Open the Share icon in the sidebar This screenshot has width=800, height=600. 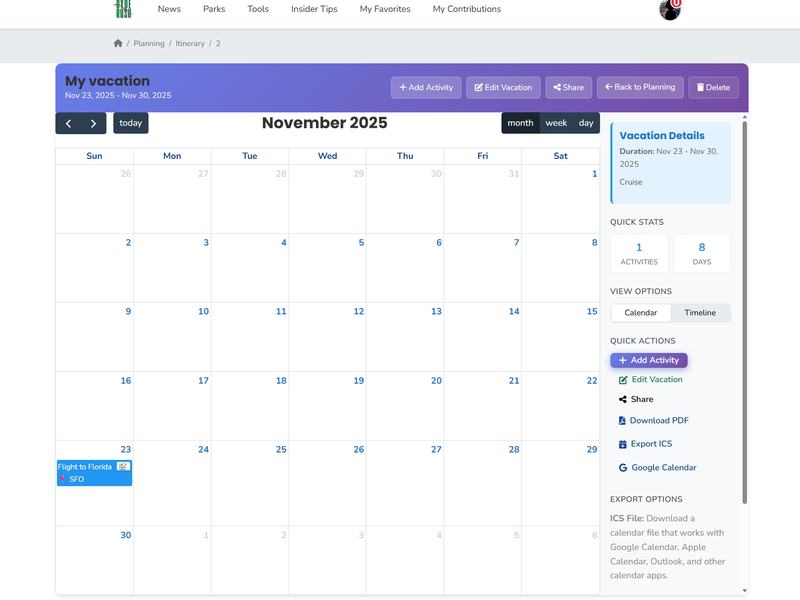point(622,399)
